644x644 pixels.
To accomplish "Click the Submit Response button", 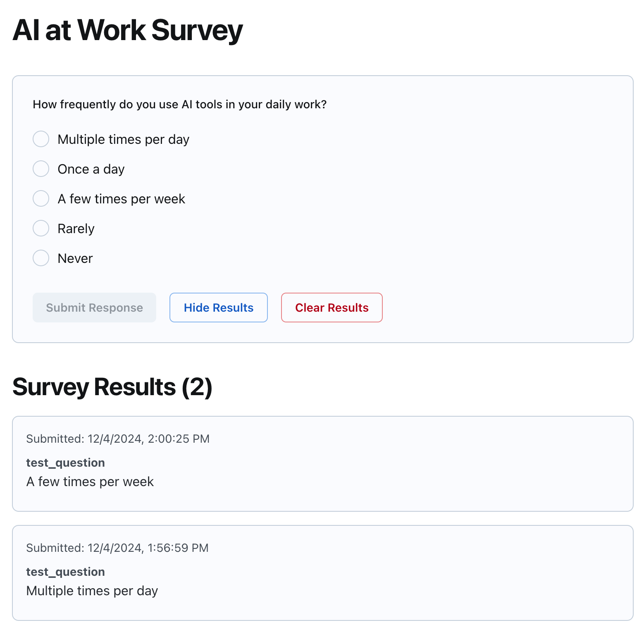I will click(x=94, y=308).
